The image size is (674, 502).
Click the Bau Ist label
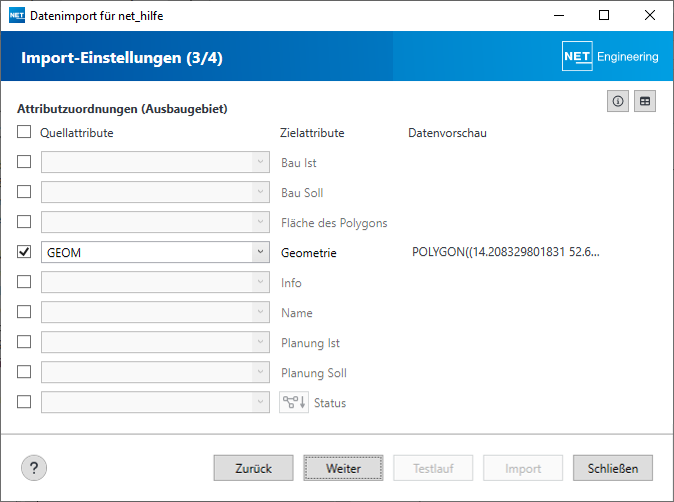(x=299, y=163)
